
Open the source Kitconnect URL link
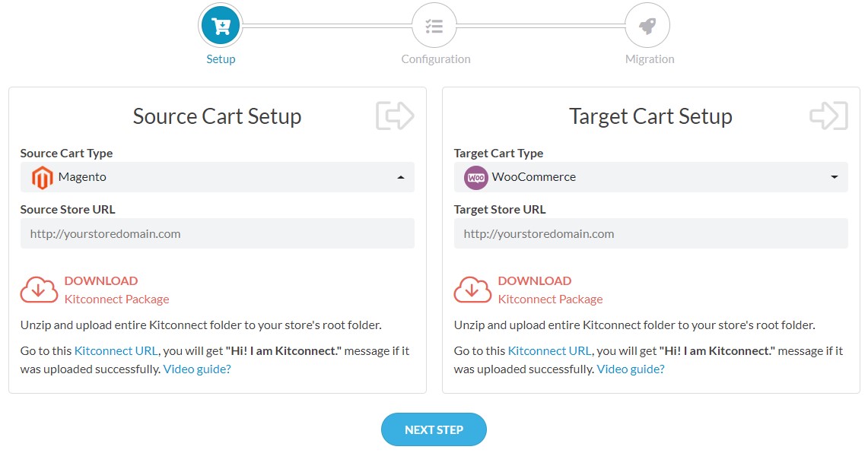coord(116,350)
